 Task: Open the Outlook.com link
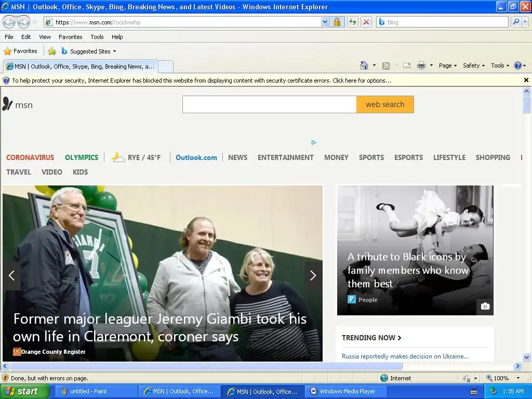[196, 157]
